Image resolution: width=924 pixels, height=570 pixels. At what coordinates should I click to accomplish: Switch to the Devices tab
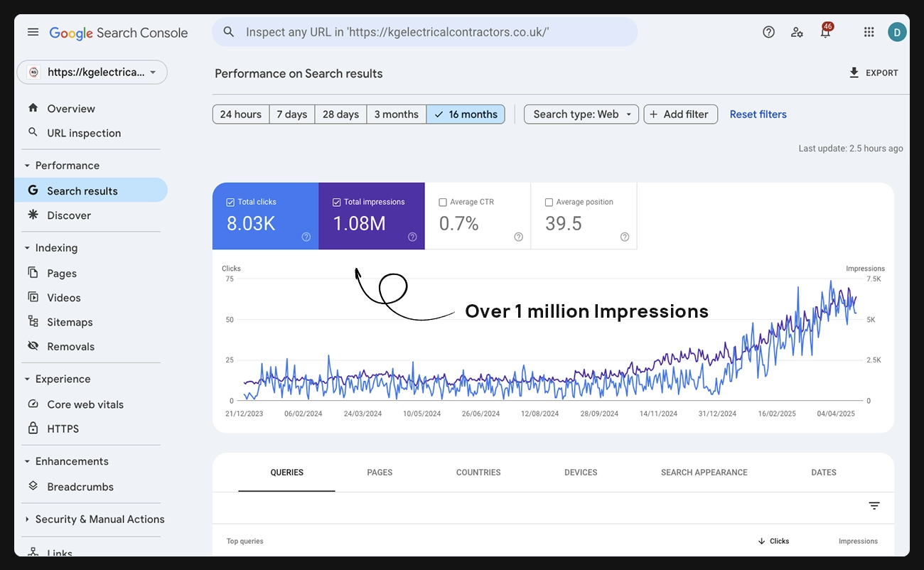(581, 473)
